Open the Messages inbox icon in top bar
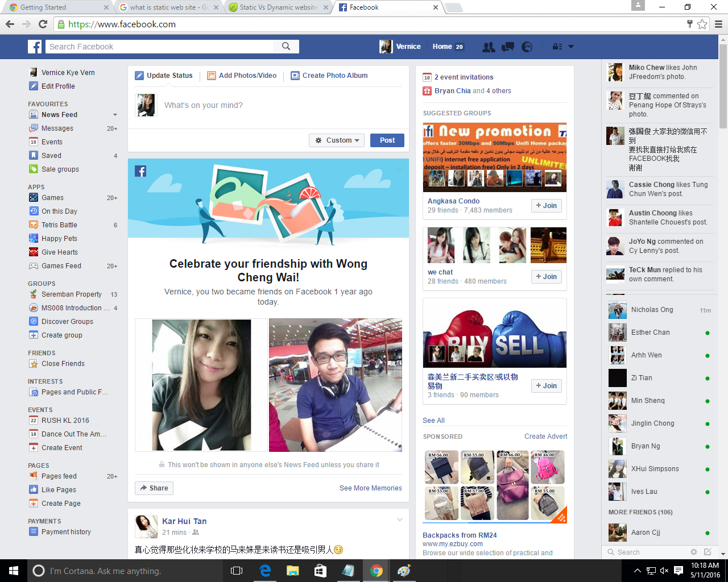 (508, 47)
